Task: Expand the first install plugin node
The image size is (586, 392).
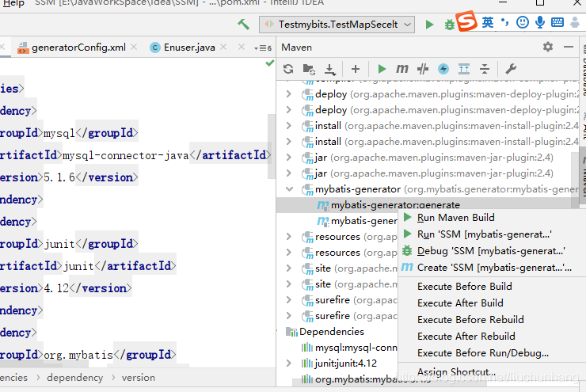Action: point(288,126)
